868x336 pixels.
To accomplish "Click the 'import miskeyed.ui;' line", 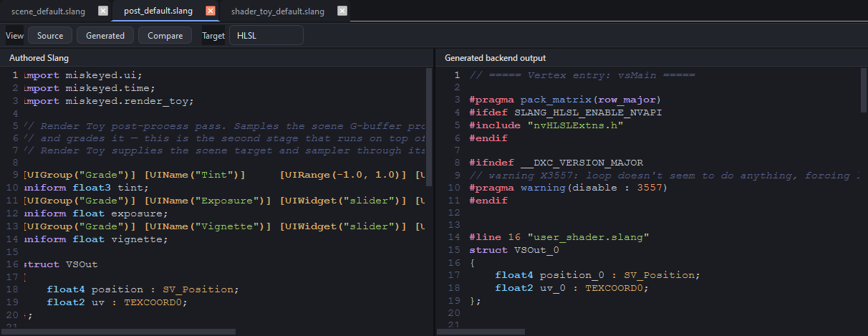I will pyautogui.click(x=83, y=75).
